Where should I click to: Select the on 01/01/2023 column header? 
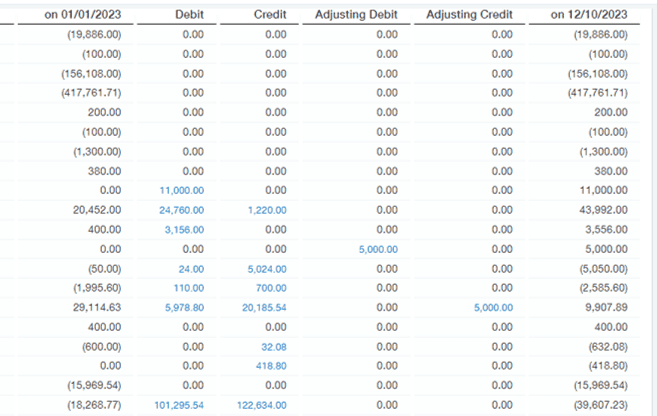(83, 15)
